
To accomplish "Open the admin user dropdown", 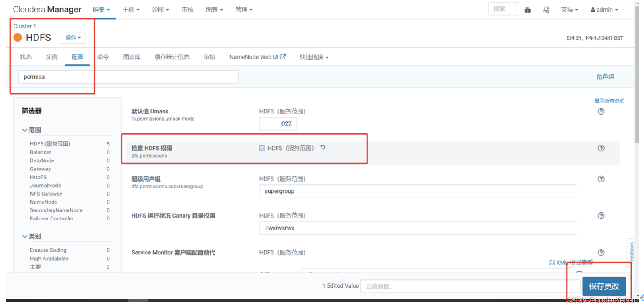I will click(x=604, y=10).
